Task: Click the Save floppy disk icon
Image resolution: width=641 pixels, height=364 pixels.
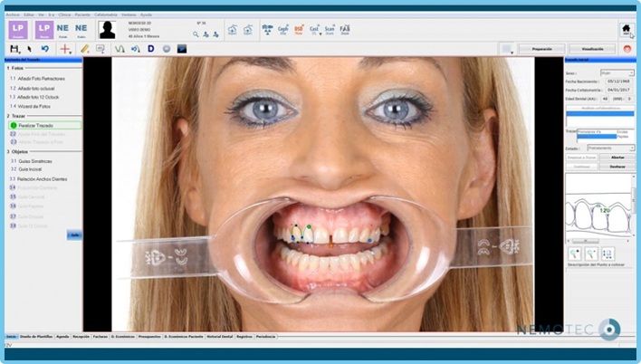Action: [x=14, y=49]
